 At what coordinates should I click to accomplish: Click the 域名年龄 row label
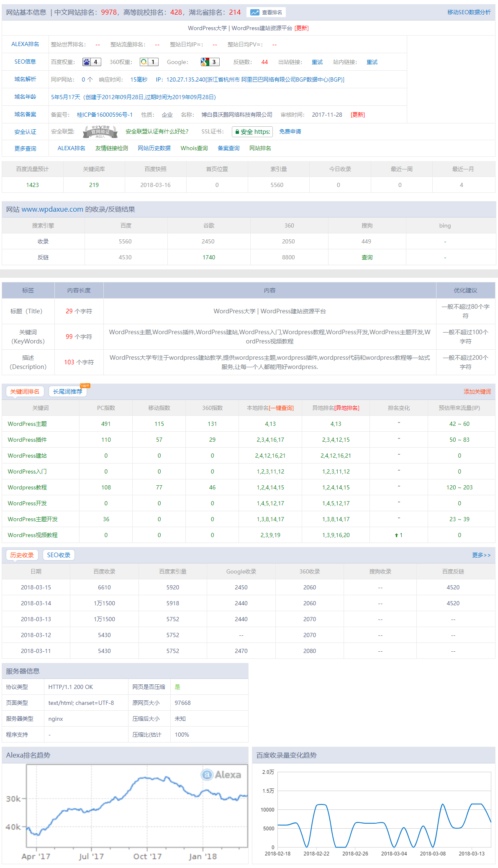[25, 97]
